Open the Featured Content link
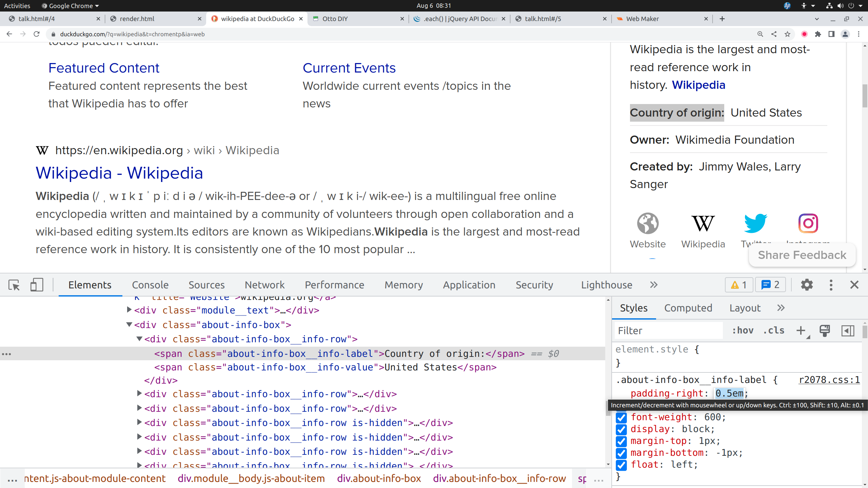868x488 pixels. 104,68
